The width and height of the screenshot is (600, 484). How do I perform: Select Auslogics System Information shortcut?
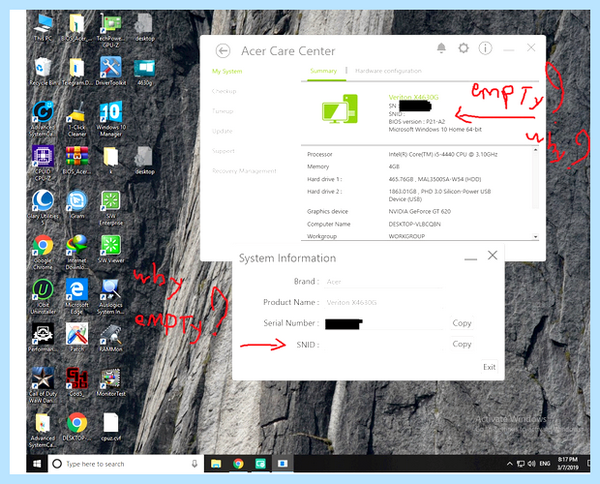tap(111, 296)
